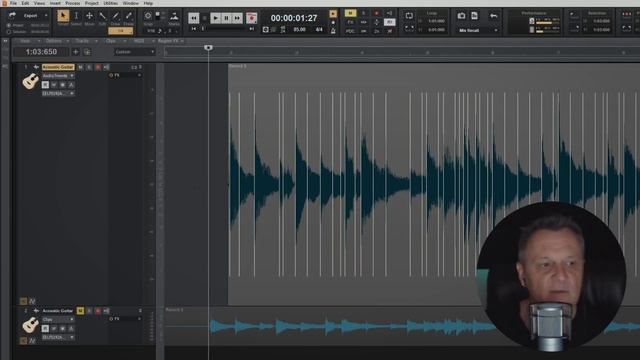Viewport: 640px width, 360px height.
Task: Click the now-time marker on ruler
Action: (x=208, y=48)
